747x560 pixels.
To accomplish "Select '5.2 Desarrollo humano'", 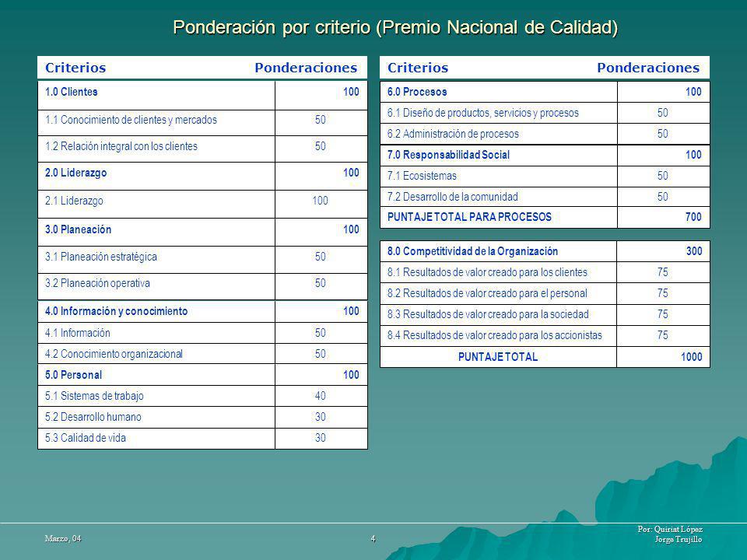I will tap(93, 417).
